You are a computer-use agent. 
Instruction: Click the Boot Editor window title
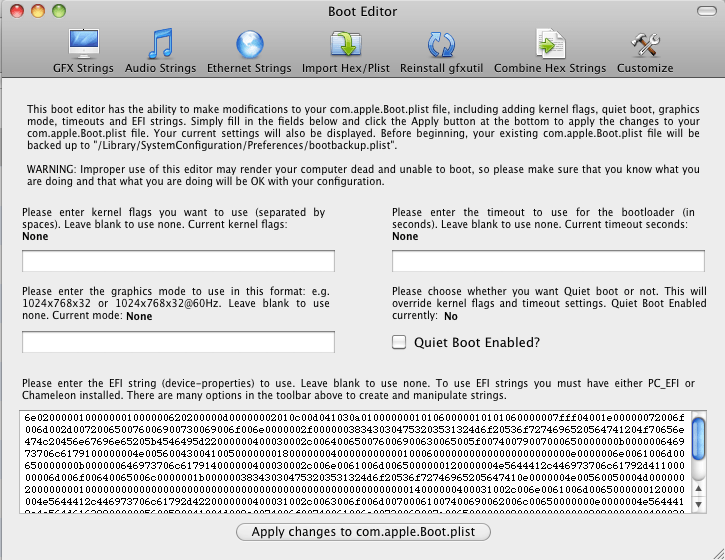pyautogui.click(x=362, y=12)
